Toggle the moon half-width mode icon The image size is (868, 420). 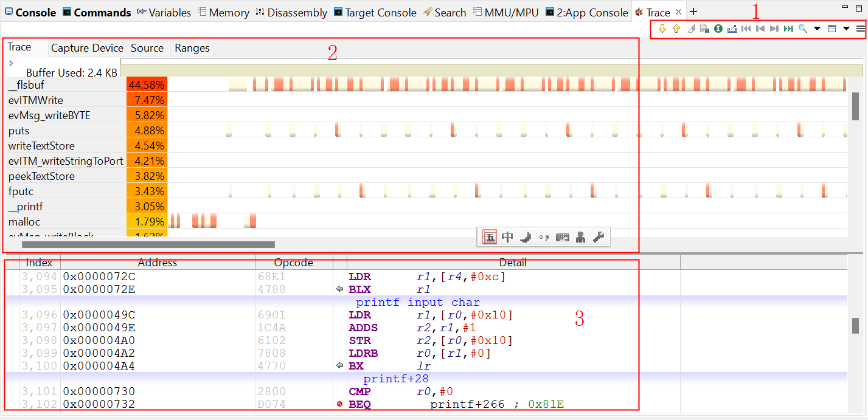click(x=526, y=237)
